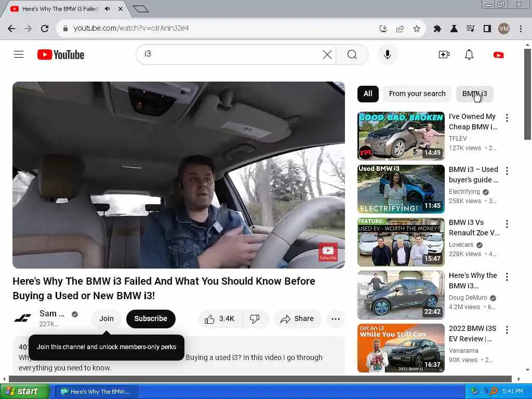
Task: Click the browser forward arrow
Action: click(x=28, y=29)
